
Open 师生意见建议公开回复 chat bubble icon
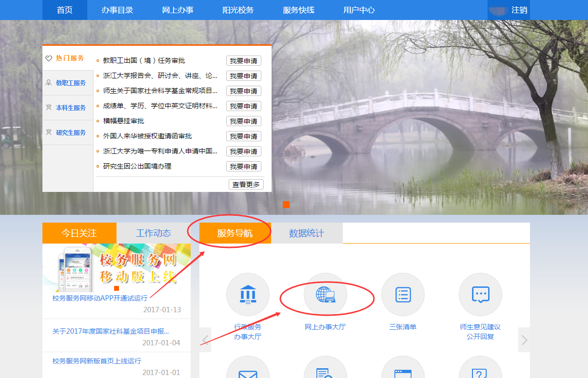coord(480,295)
